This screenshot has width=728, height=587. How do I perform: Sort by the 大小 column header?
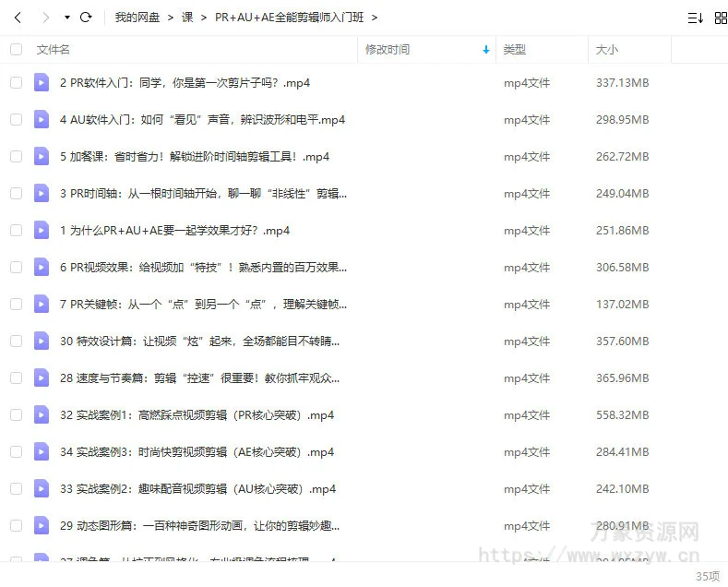[607, 50]
